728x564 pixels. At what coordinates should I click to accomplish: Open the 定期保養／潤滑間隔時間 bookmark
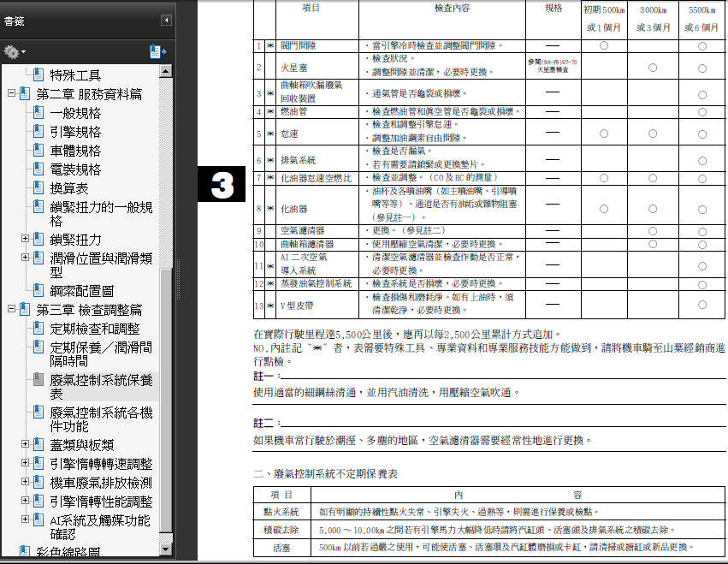pos(101,354)
